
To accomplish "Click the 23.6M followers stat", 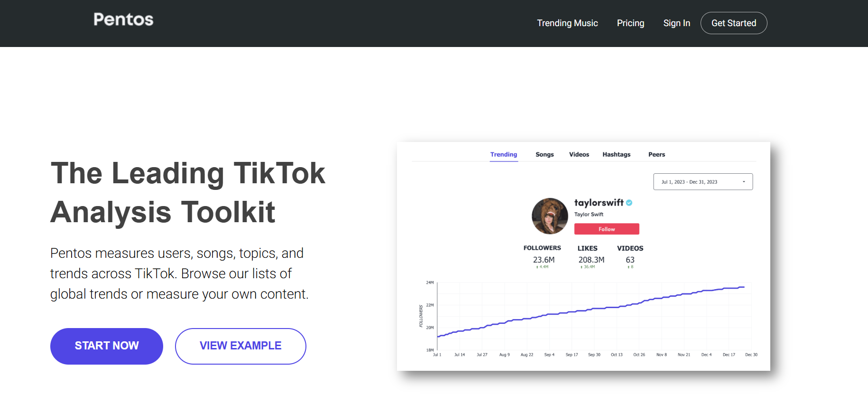I will [544, 260].
